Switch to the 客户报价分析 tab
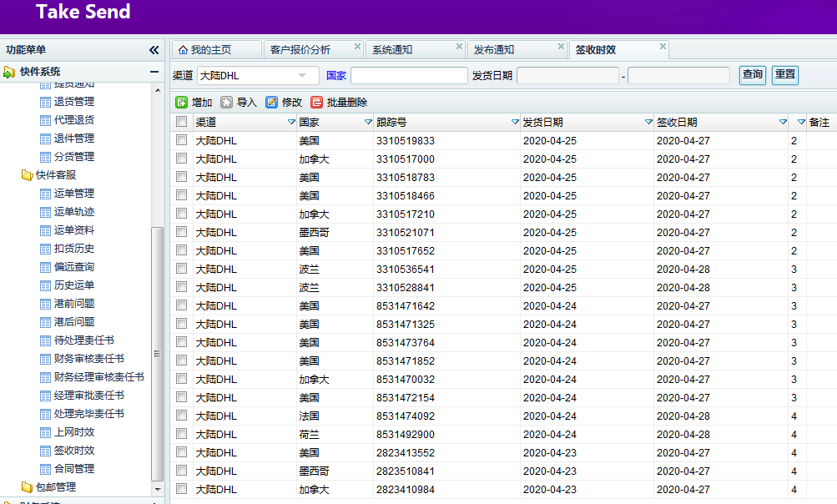 click(x=300, y=50)
